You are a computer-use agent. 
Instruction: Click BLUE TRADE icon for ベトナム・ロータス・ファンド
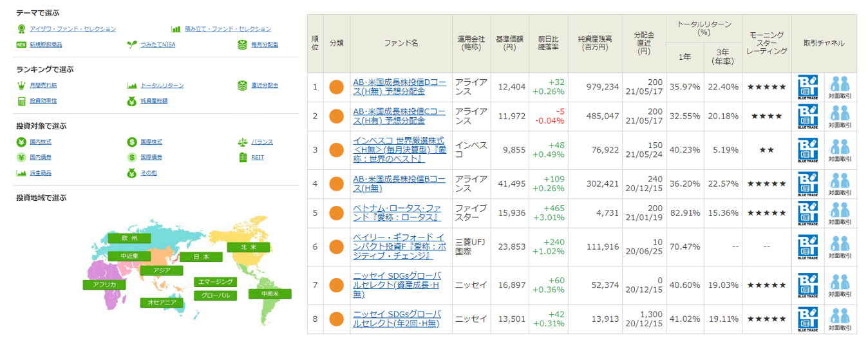(x=807, y=213)
